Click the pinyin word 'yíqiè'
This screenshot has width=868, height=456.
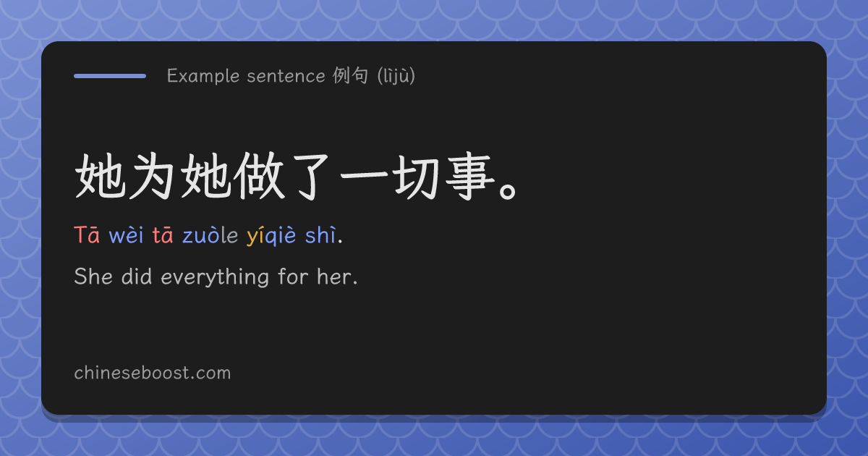point(271,237)
